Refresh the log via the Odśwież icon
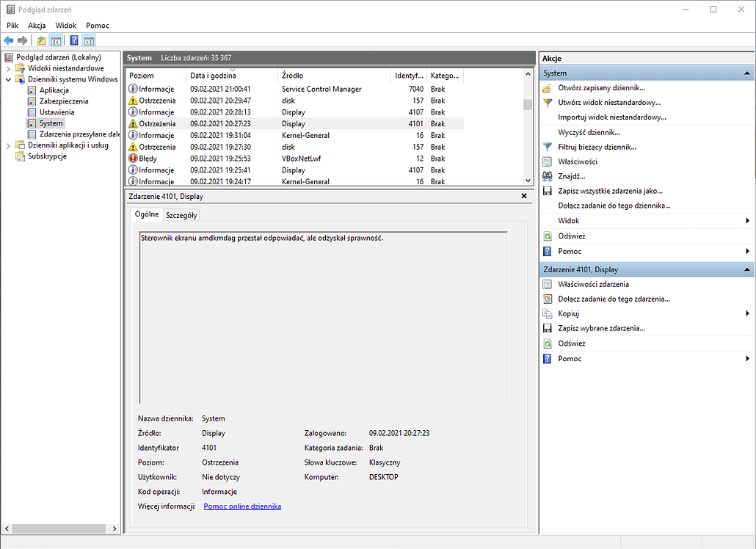The height and width of the screenshot is (549, 756). (547, 236)
